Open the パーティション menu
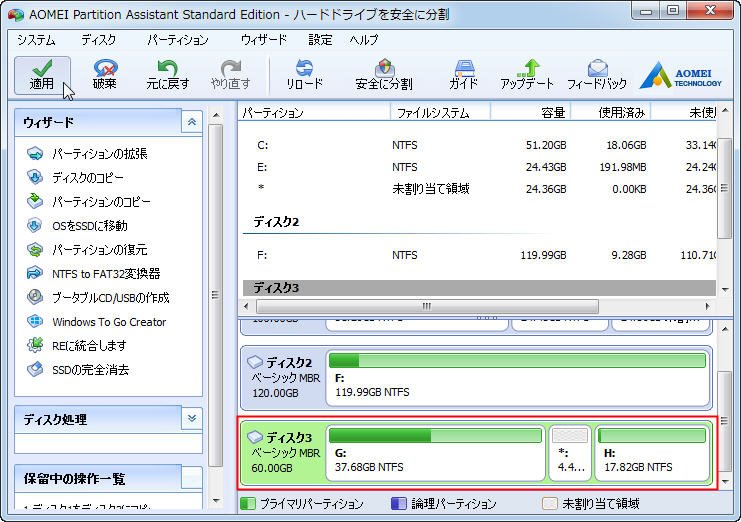 click(x=178, y=40)
